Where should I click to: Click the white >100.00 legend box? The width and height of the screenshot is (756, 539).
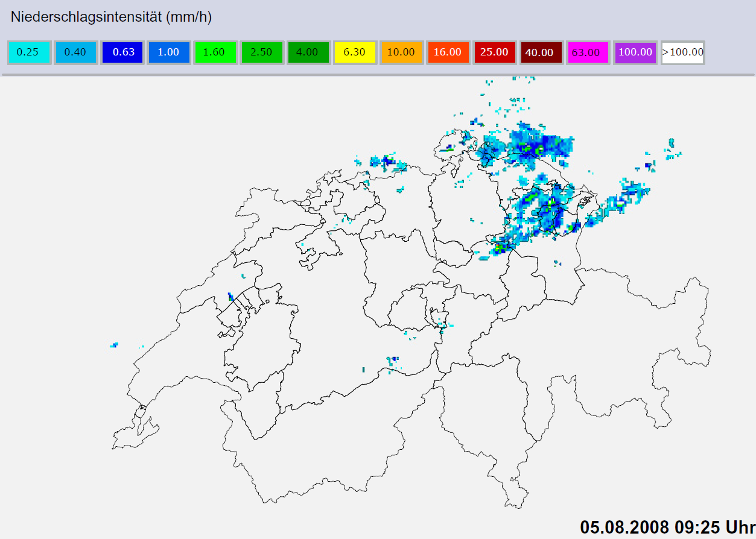[x=682, y=52]
